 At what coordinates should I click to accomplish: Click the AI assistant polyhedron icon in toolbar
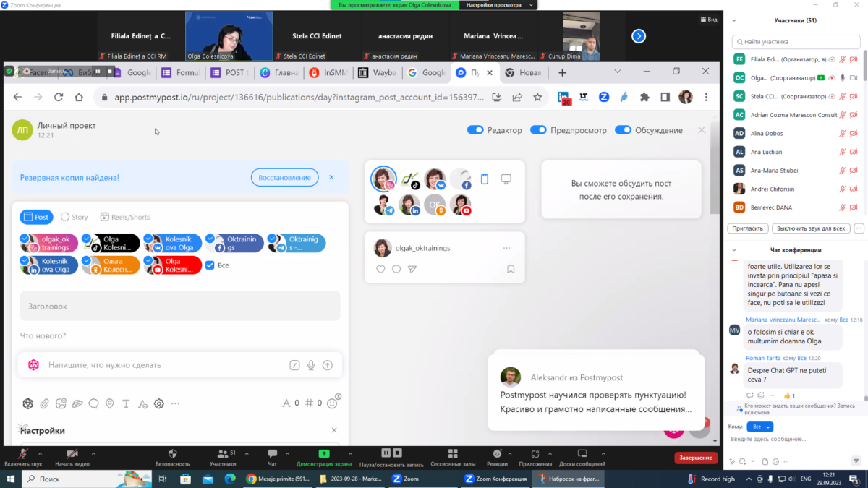27,403
